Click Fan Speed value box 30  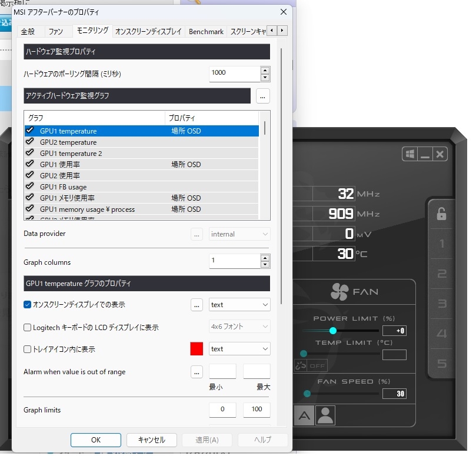(394, 394)
